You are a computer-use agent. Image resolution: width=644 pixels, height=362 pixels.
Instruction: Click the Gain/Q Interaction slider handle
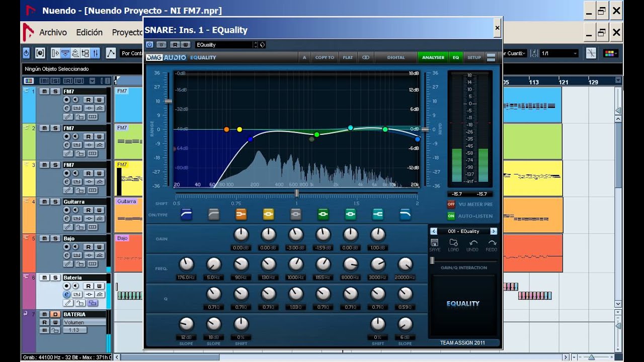pyautogui.click(x=432, y=260)
